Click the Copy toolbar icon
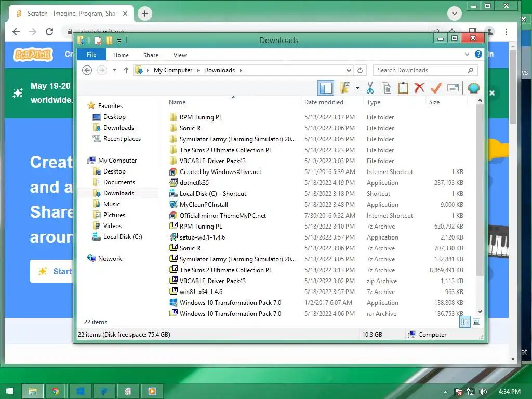The image size is (532, 399). pyautogui.click(x=387, y=88)
